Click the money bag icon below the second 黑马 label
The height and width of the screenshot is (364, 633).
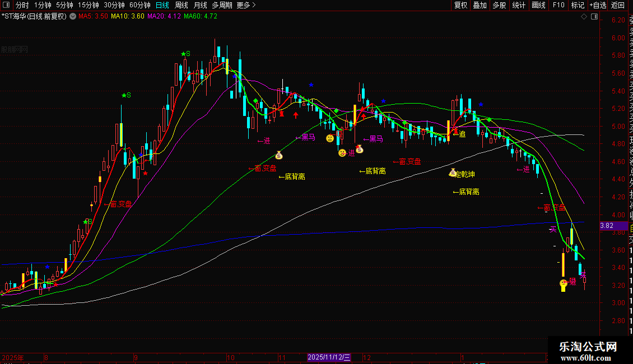coord(359,150)
